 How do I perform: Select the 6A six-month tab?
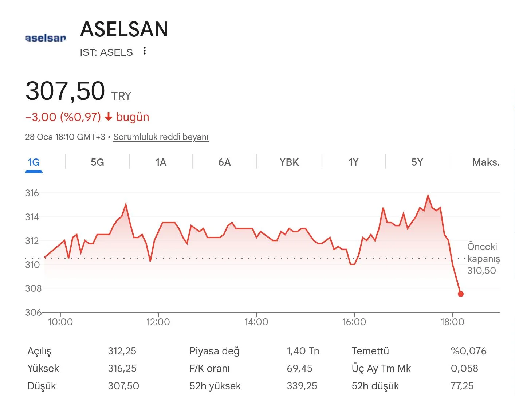[224, 162]
